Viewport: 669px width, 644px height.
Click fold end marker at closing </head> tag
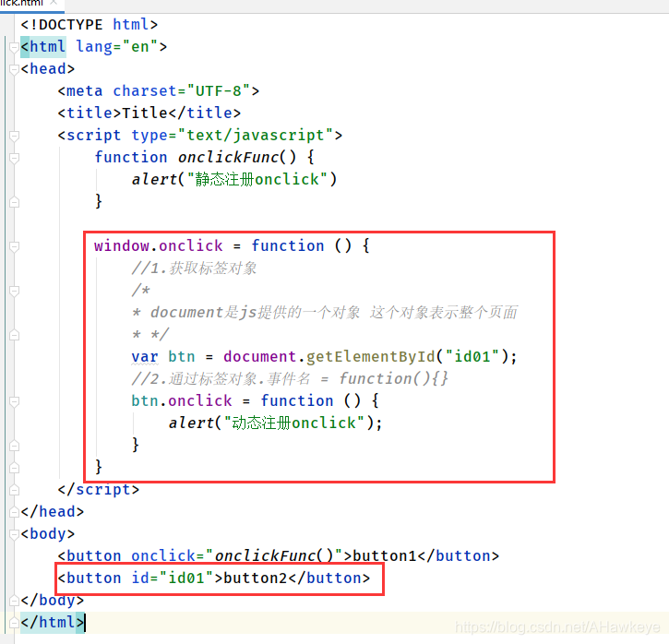(x=14, y=512)
